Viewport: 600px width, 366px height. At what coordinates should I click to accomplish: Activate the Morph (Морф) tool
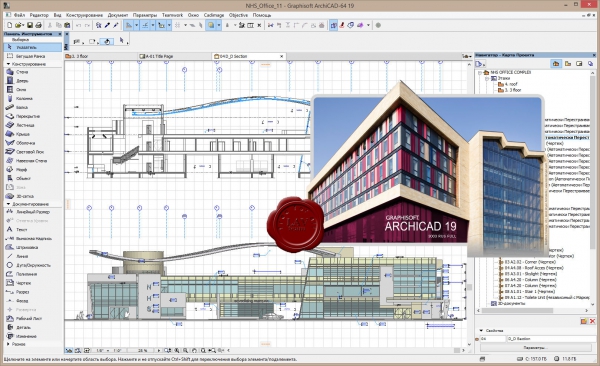click(32, 169)
